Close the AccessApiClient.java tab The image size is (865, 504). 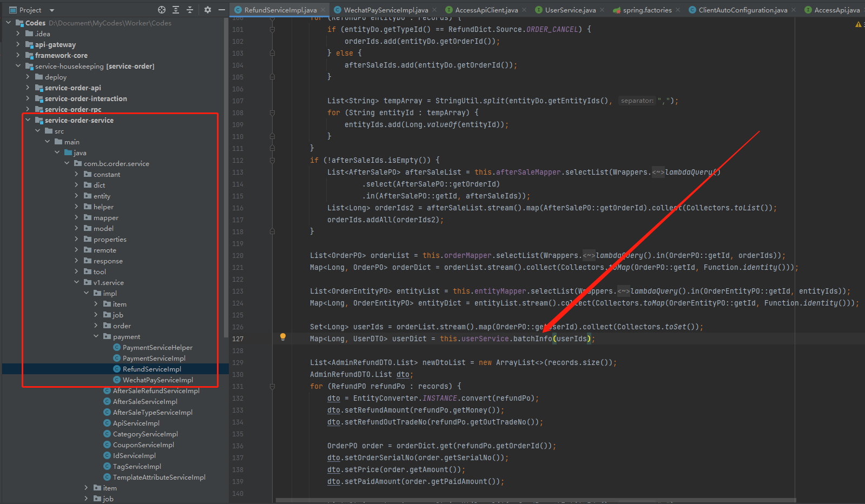point(524,10)
